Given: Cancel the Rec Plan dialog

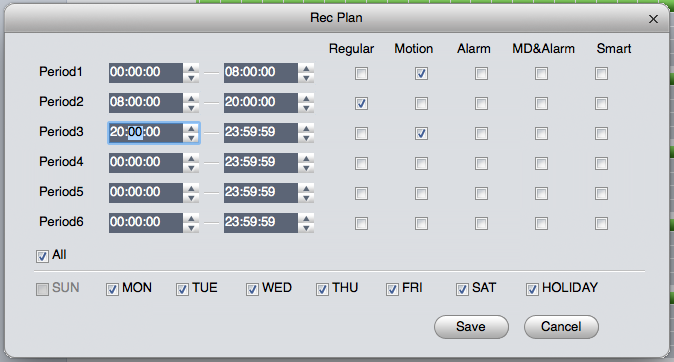Looking at the screenshot, I should (561, 327).
